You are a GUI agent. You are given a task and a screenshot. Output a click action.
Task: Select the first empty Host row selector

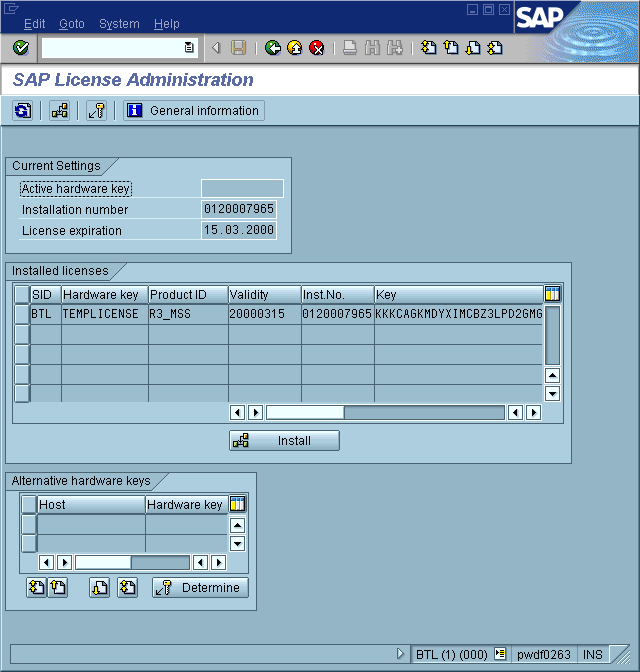click(x=29, y=524)
